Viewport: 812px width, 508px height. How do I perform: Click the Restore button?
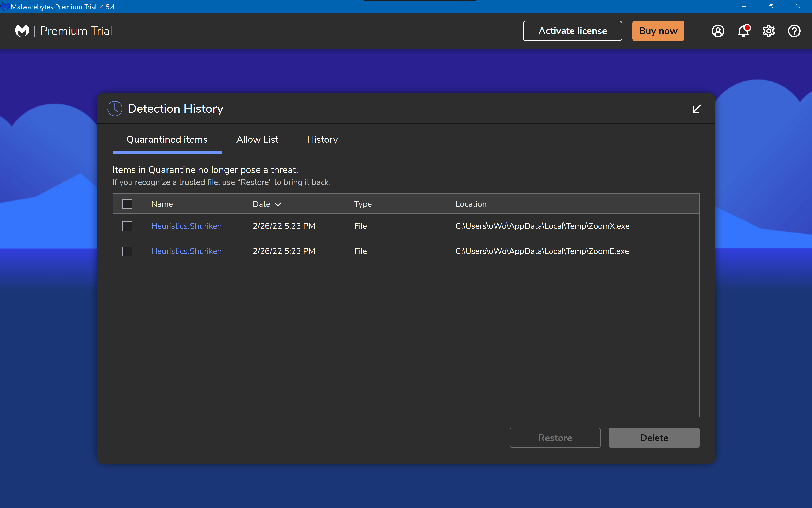pos(555,438)
